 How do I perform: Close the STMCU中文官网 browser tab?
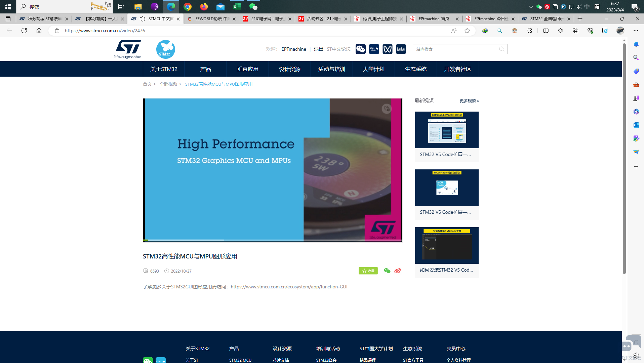[x=178, y=19]
